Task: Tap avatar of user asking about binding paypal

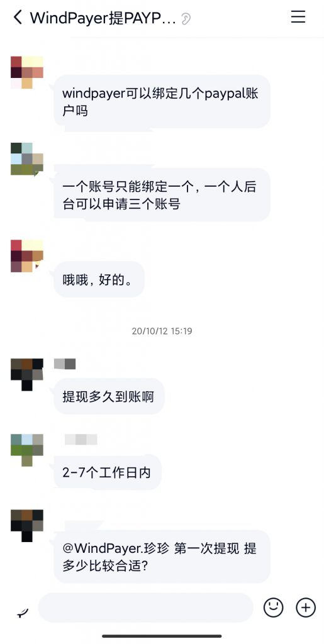Action: coord(26,72)
